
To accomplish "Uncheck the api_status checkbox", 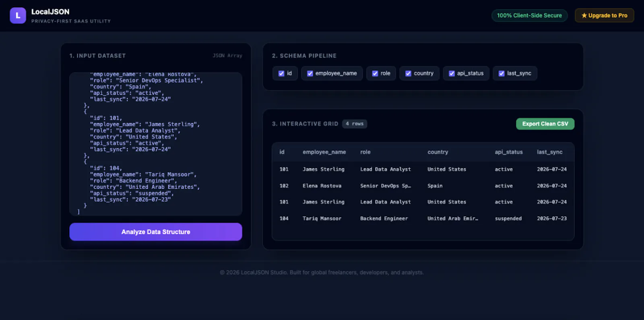I will click(x=452, y=74).
